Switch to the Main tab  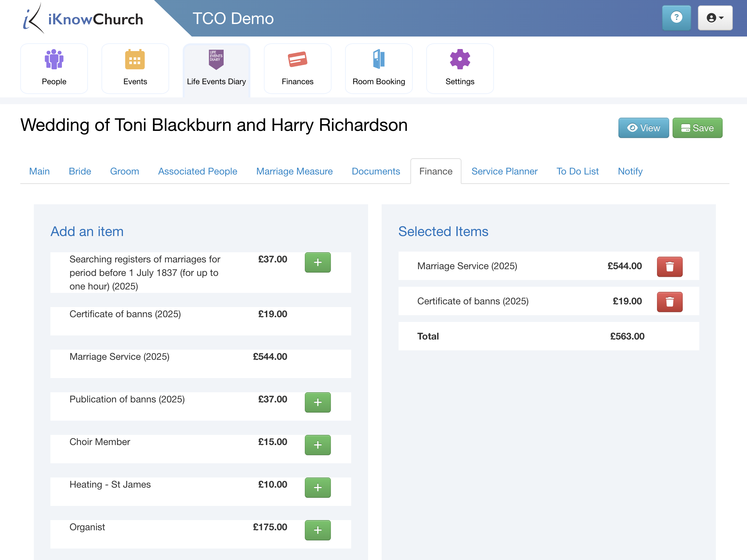click(x=39, y=170)
